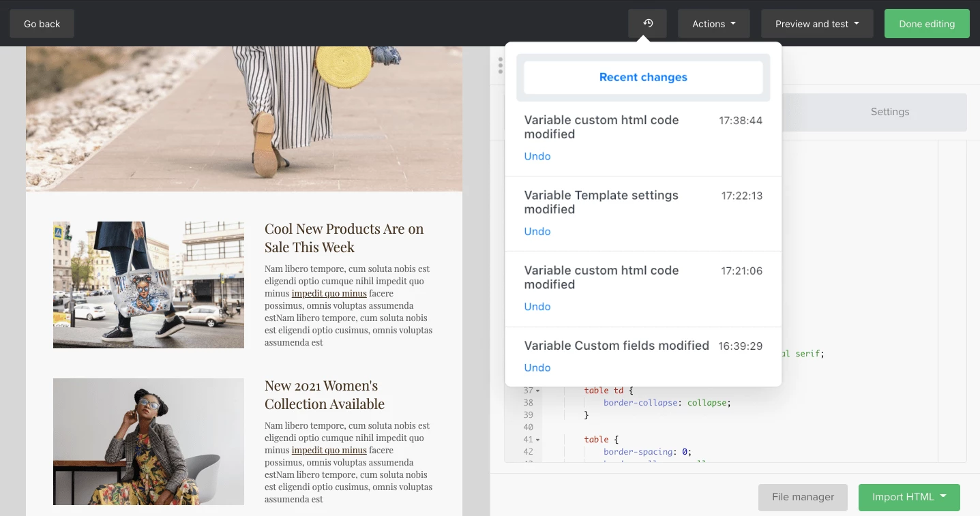This screenshot has width=980, height=516.
Task: Collapse code fold arrow at line 41
Action: pyautogui.click(x=537, y=440)
